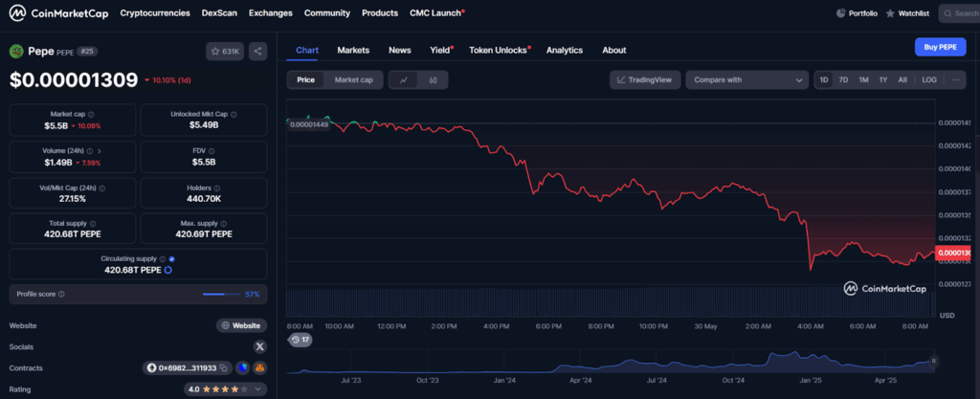The height and width of the screenshot is (399, 980).
Task: Click the Search field in header
Action: (x=959, y=13)
